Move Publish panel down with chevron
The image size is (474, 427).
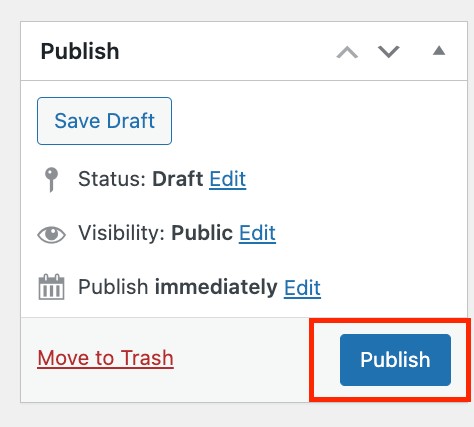[389, 52]
